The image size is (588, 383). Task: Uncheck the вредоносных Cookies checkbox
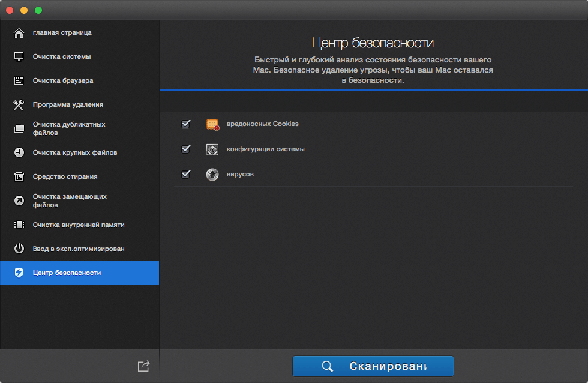186,124
